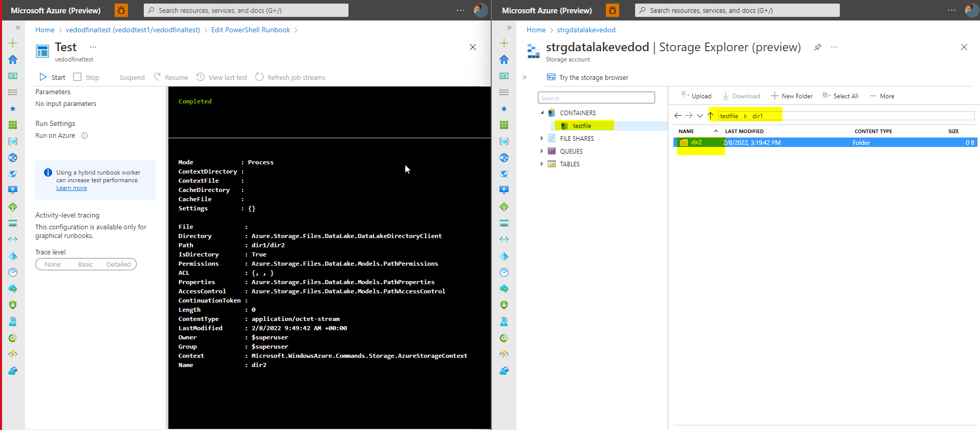Screen dimensions: 980x430
Task: Click Try the storage browser
Action: coord(587,77)
